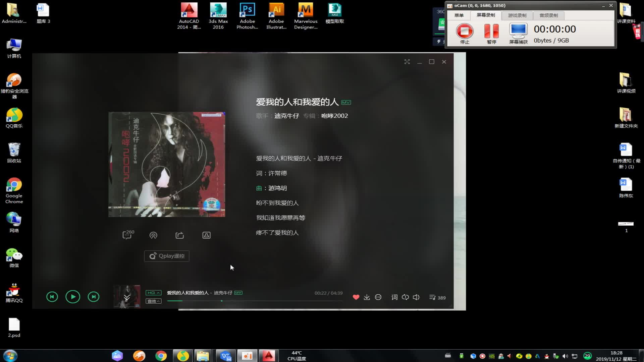
Task: Select 题库 3 Word document
Action: pyautogui.click(x=43, y=13)
